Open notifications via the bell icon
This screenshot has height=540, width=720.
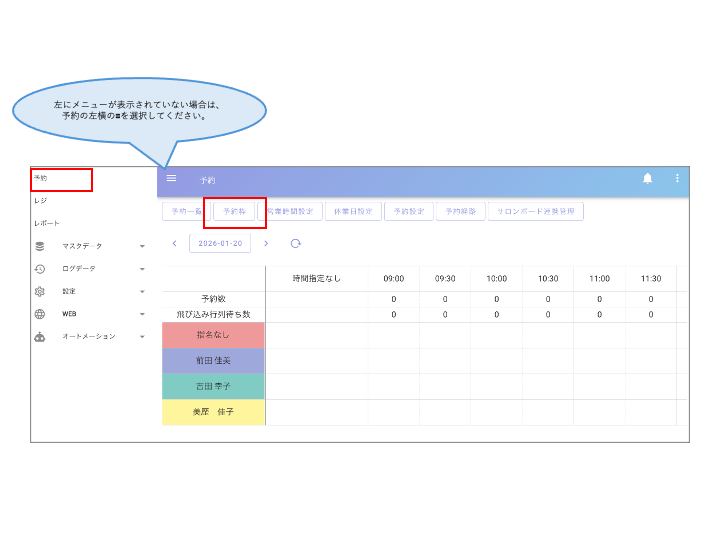647,179
